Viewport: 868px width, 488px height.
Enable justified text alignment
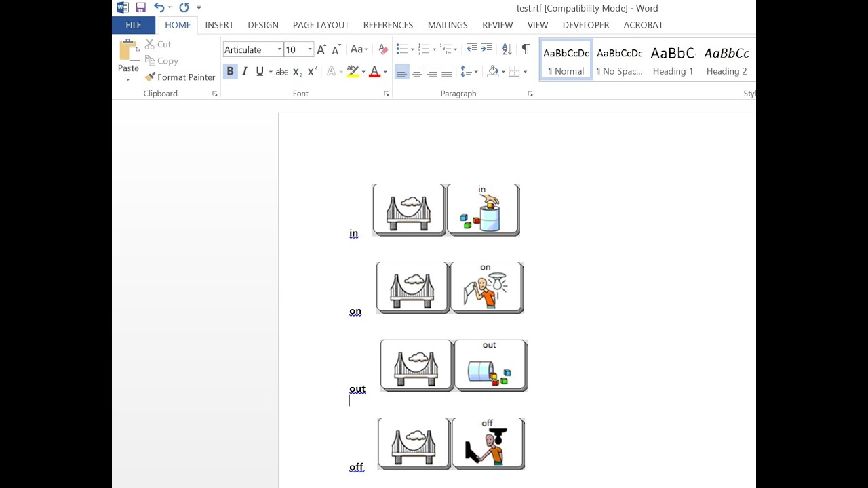tap(447, 71)
